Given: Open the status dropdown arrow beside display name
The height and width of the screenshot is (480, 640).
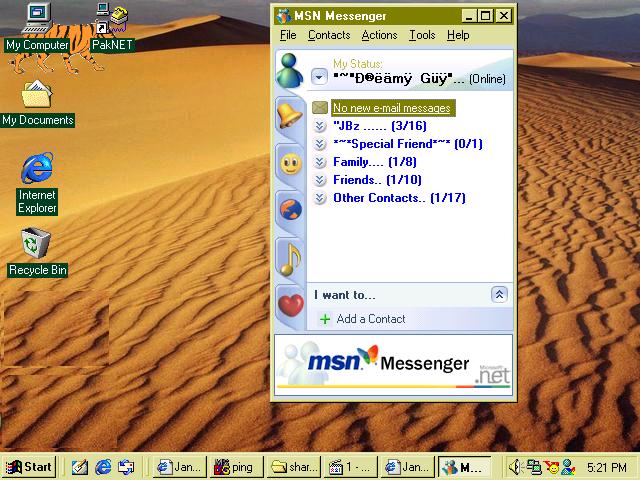Looking at the screenshot, I should (x=319, y=77).
